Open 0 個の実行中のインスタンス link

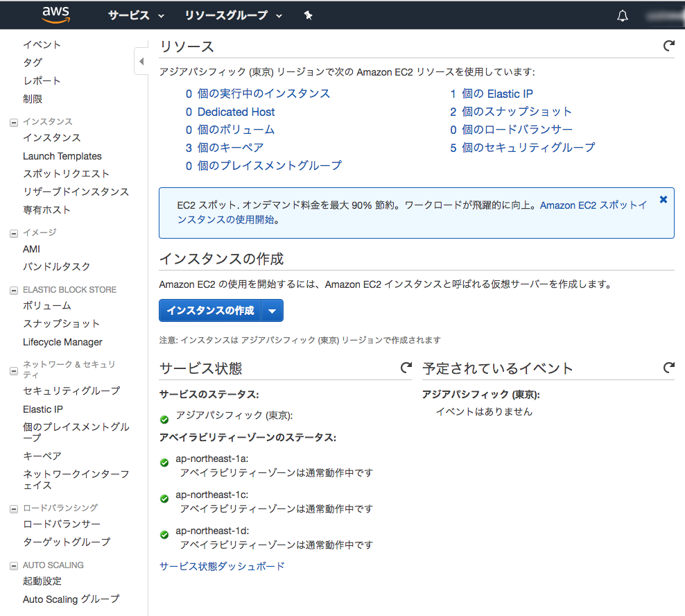(258, 94)
